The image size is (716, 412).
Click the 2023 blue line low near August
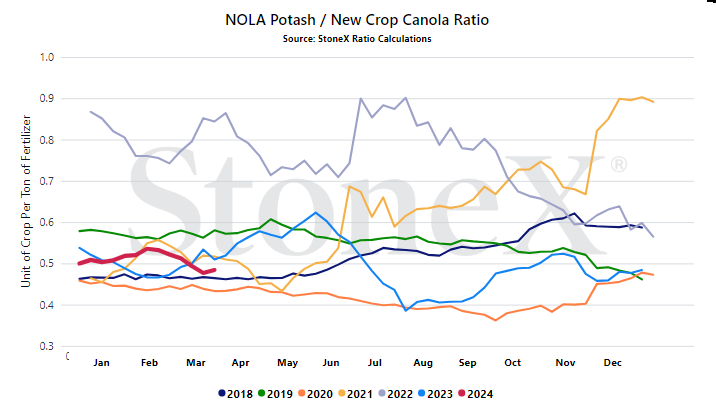[405, 310]
